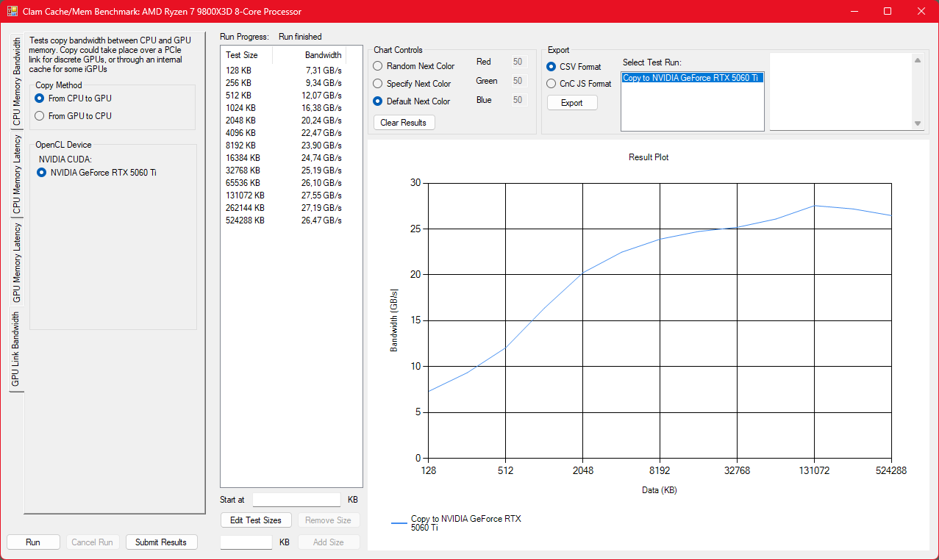The width and height of the screenshot is (939, 560).
Task: Select the GPU Link Bandwidth tab
Action: pyautogui.click(x=15, y=349)
